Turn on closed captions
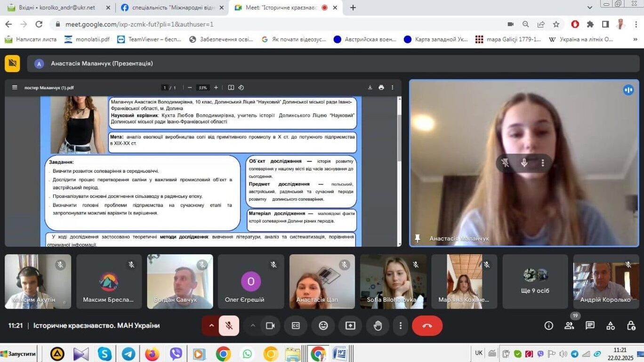 pos(296,326)
